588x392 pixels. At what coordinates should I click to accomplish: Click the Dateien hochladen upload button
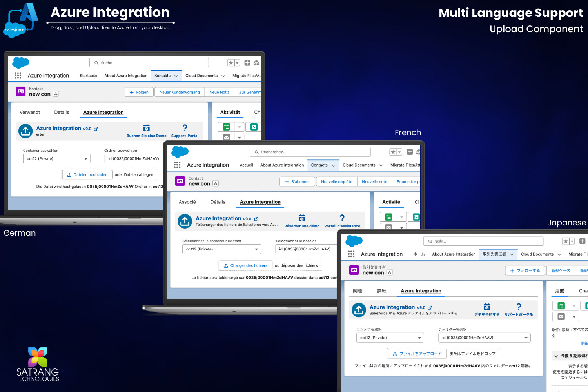click(87, 174)
